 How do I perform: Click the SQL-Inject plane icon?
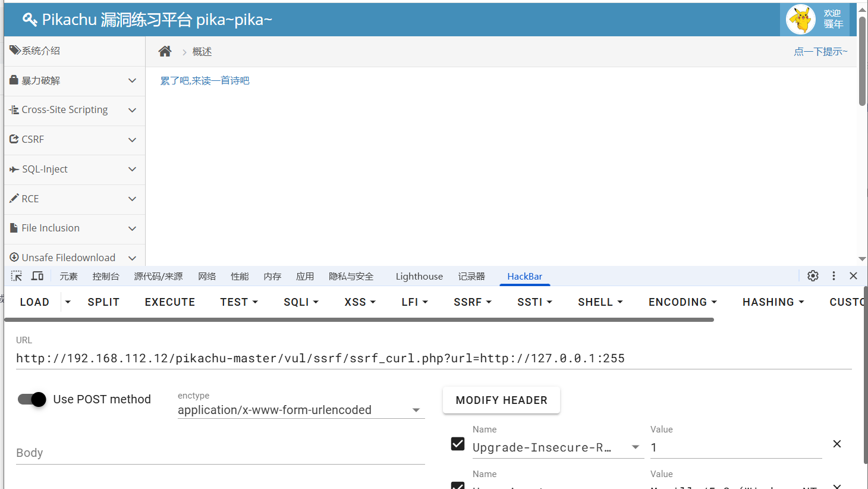14,170
